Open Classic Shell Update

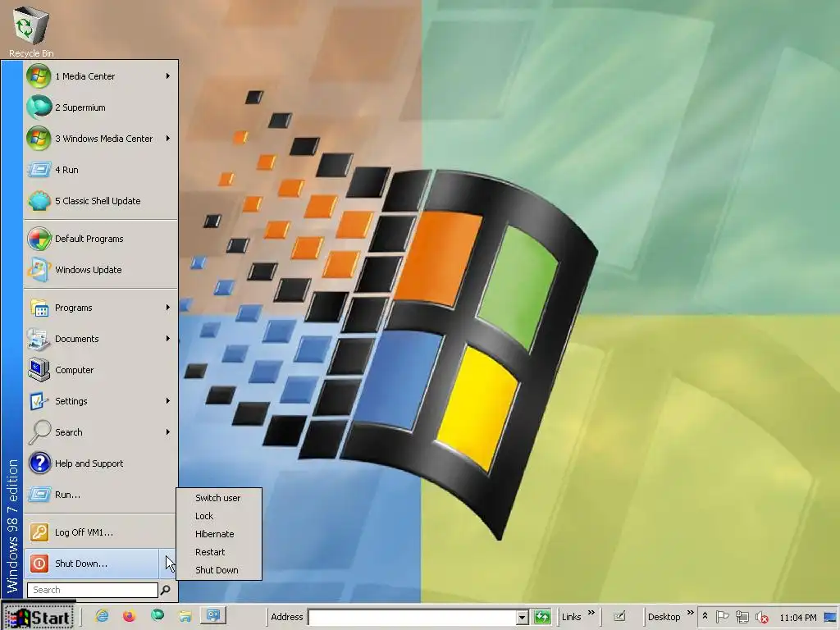(101, 201)
